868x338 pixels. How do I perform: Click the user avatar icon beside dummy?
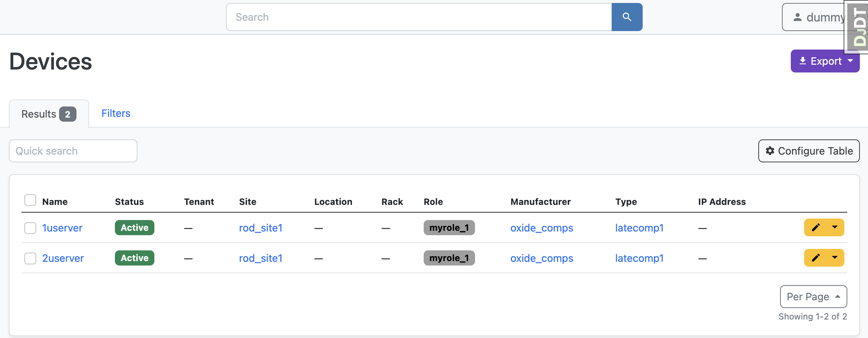click(x=797, y=17)
